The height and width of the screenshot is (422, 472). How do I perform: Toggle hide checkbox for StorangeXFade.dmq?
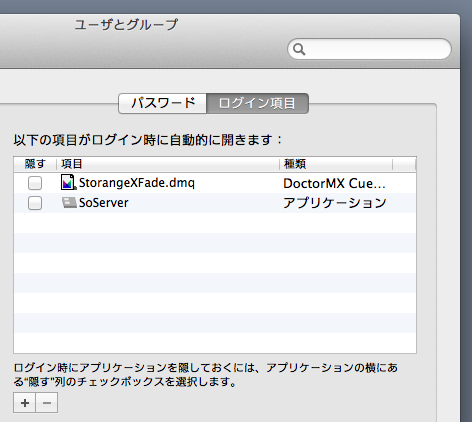[35, 183]
